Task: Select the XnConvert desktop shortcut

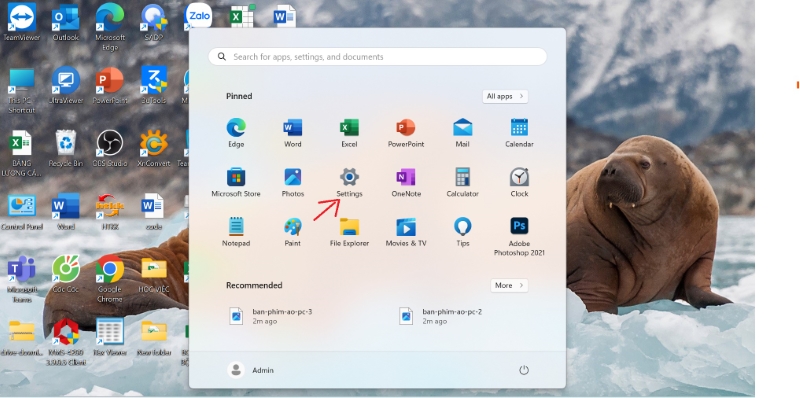Action: (154, 148)
